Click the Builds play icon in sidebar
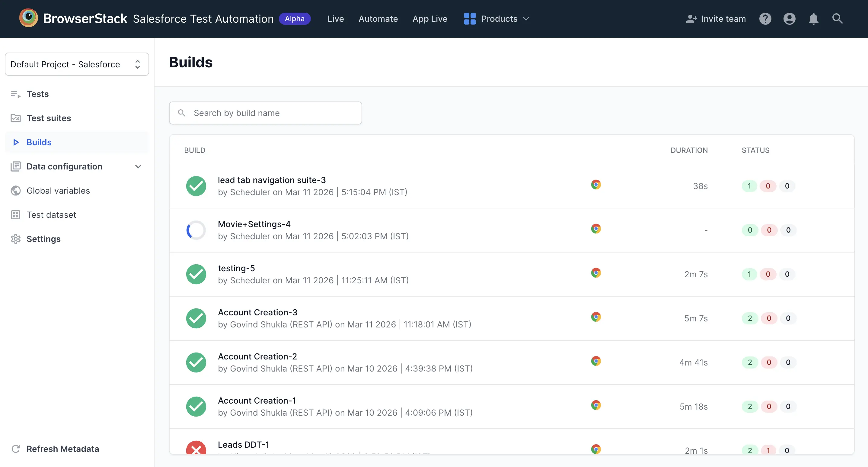Image resolution: width=868 pixels, height=467 pixels. coord(16,142)
